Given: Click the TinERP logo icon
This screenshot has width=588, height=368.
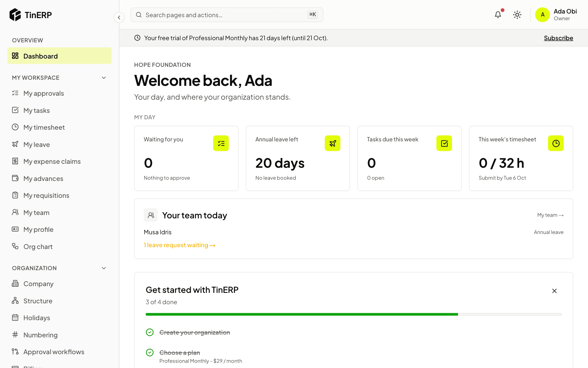Looking at the screenshot, I should (x=15, y=15).
